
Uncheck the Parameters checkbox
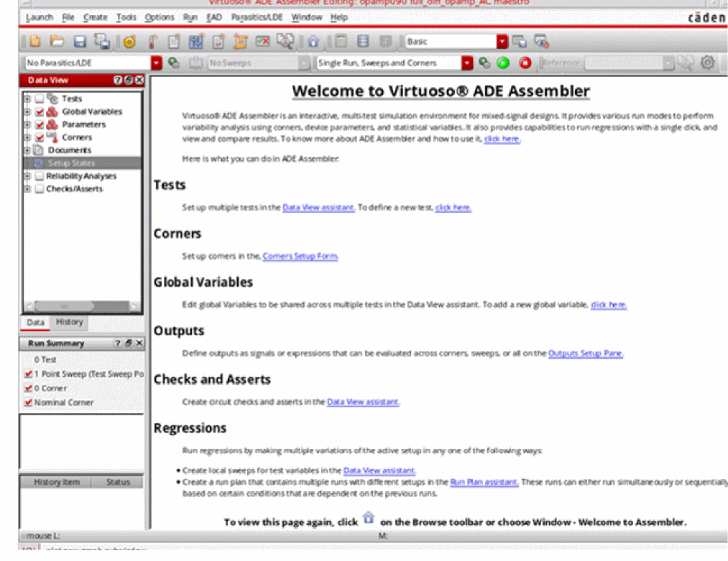[40, 124]
